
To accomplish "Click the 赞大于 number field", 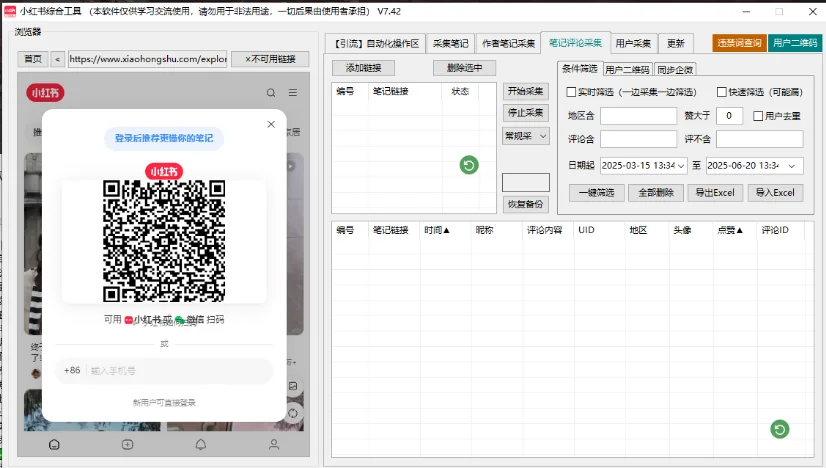I will 729,116.
